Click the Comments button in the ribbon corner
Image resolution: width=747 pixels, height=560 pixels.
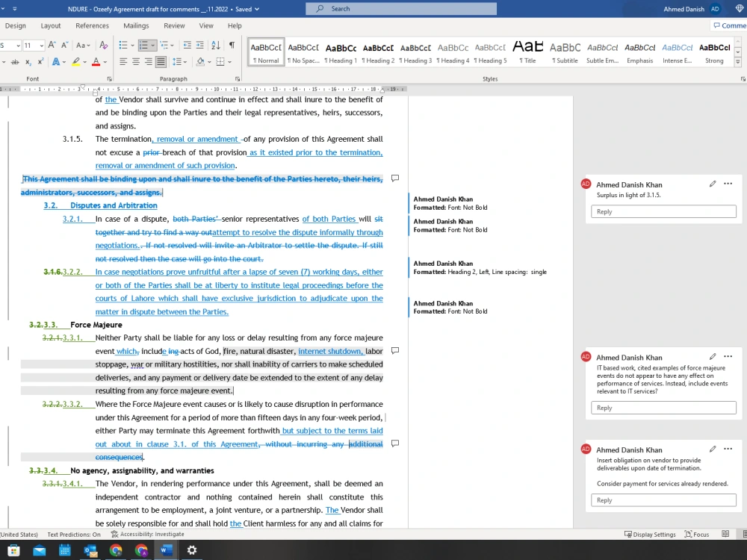[729, 25]
